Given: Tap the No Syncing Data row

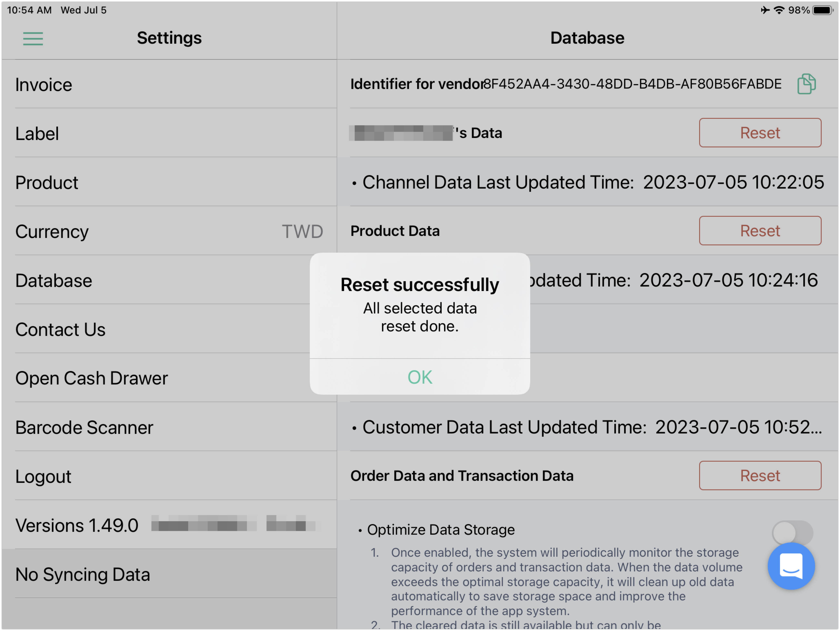Looking at the screenshot, I should 169,574.
